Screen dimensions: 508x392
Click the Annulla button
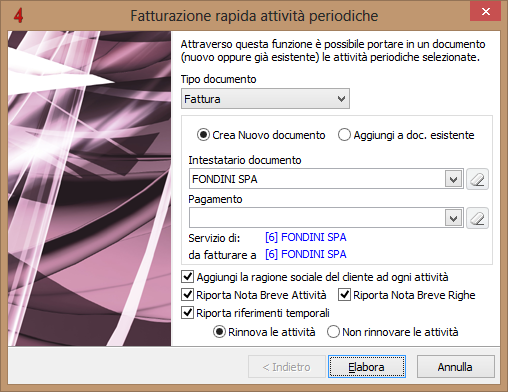[455, 367]
